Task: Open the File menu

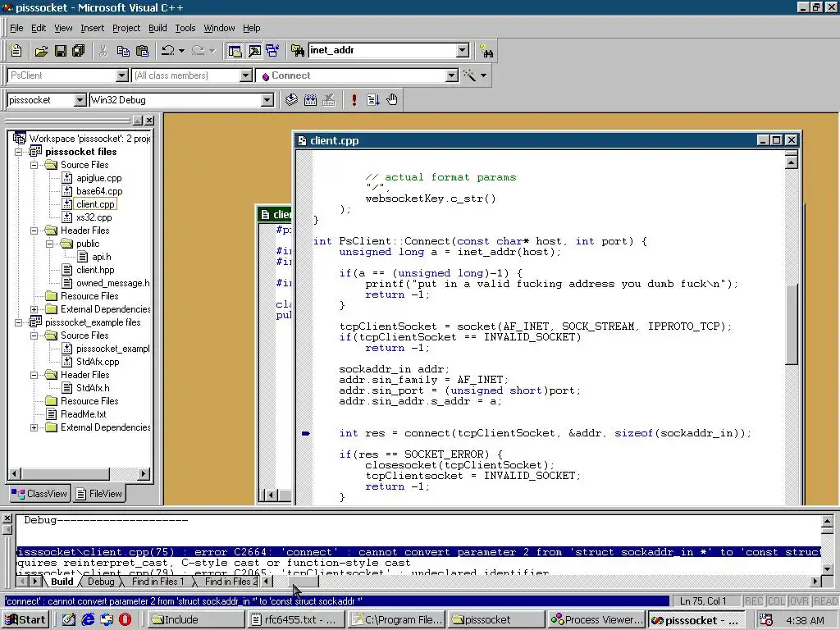Action: point(16,28)
